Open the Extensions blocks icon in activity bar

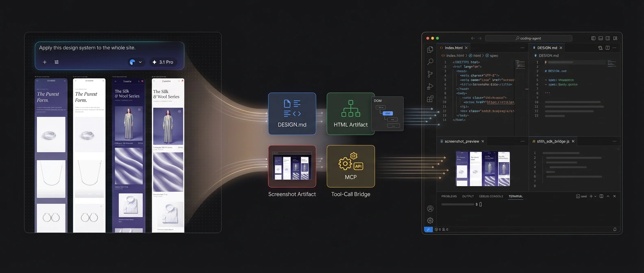(430, 99)
